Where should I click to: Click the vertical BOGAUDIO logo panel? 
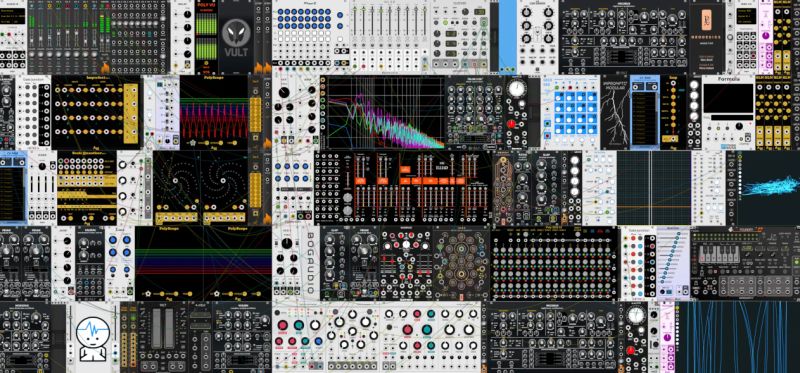pos(310,263)
